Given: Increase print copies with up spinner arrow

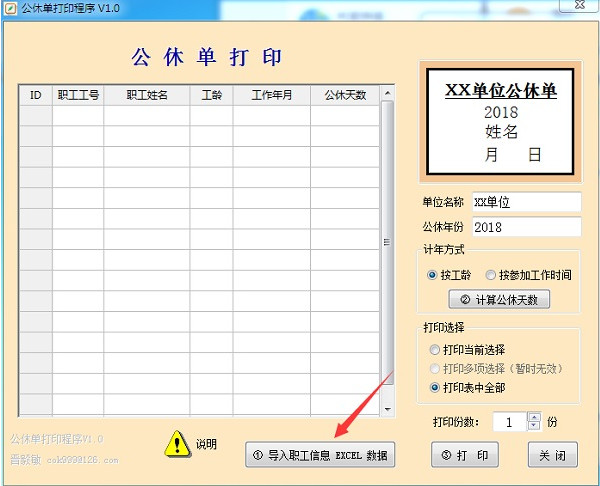Looking at the screenshot, I should point(534,417).
